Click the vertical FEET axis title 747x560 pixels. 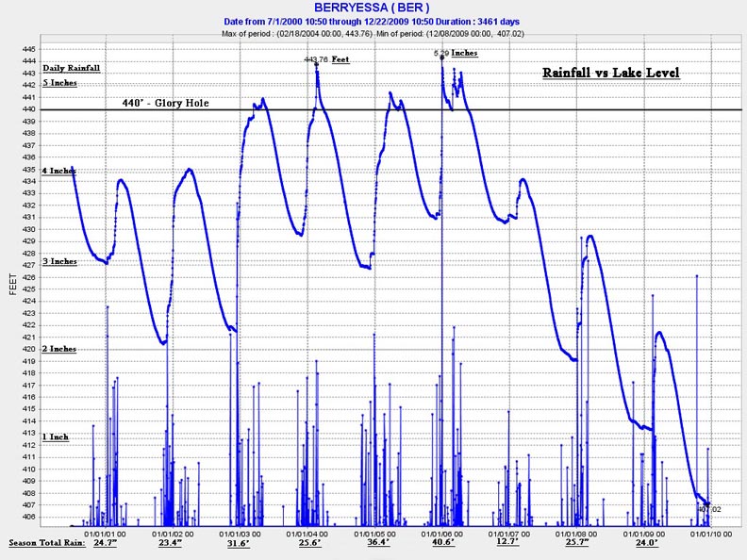click(x=12, y=282)
